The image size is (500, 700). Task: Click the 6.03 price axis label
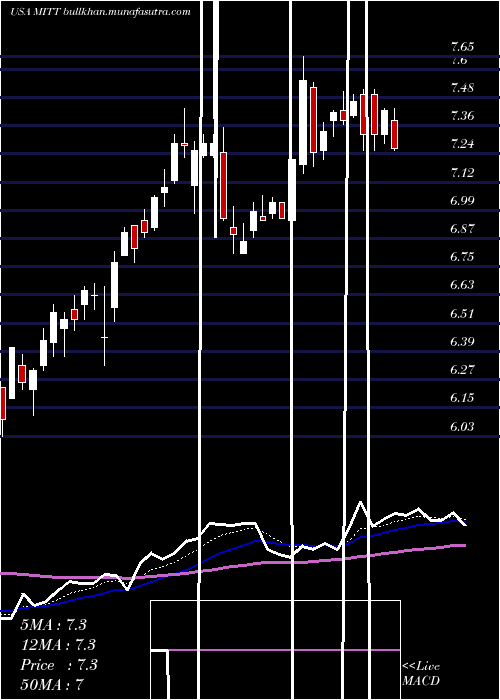coord(462,426)
